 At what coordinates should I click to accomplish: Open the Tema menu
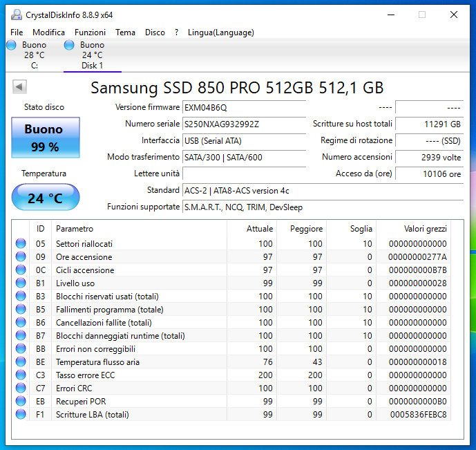click(125, 32)
